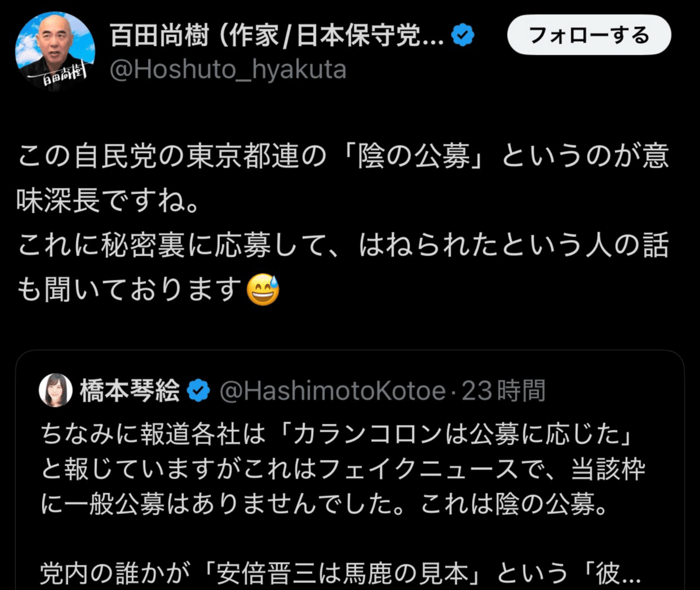Click the sweating smile emoji in tweet
This screenshot has width=700, height=590.
[263, 290]
